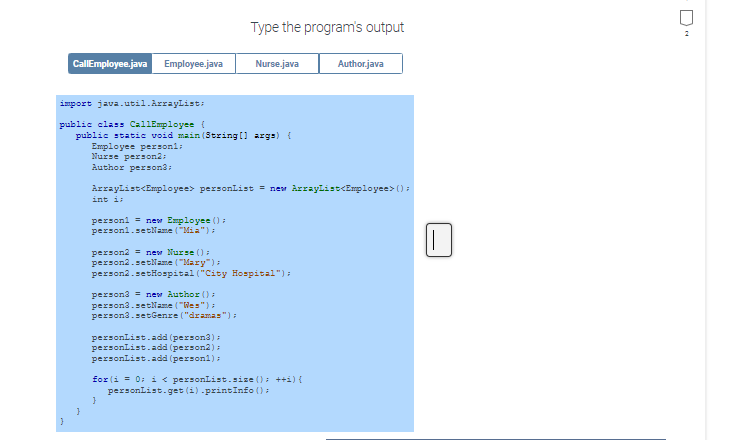Viewport: 730px width, 440px height.
Task: Switch to the CallEmployee.java tab
Action: coord(110,64)
